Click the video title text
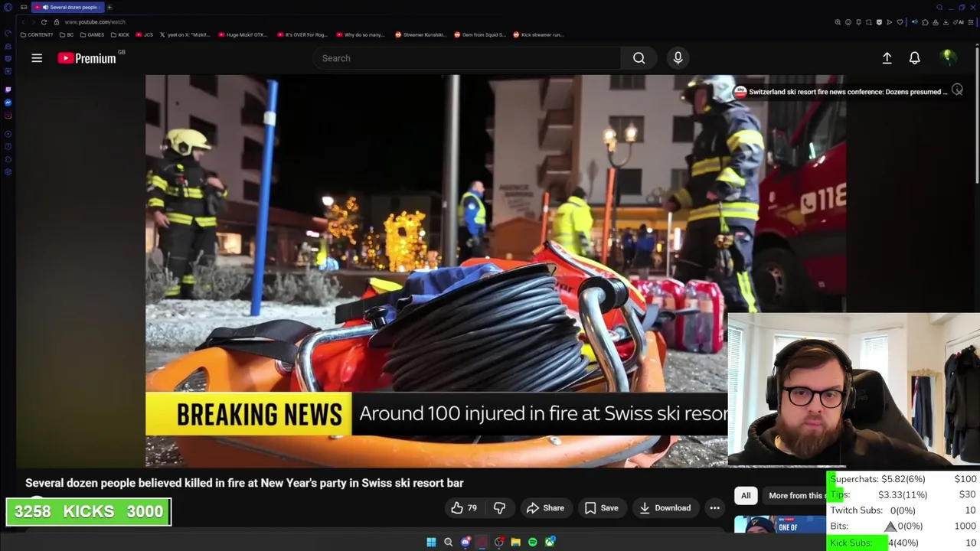 [244, 483]
